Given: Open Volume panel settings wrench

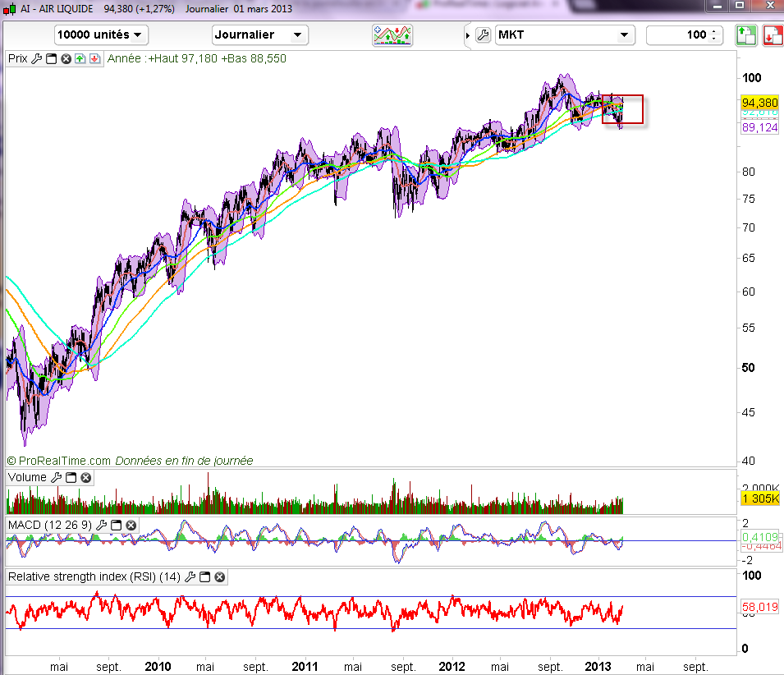Looking at the screenshot, I should 57,477.
